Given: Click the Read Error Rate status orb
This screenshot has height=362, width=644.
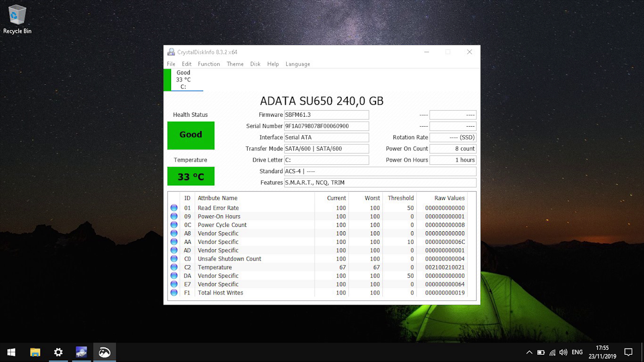Looking at the screenshot, I should 174,208.
